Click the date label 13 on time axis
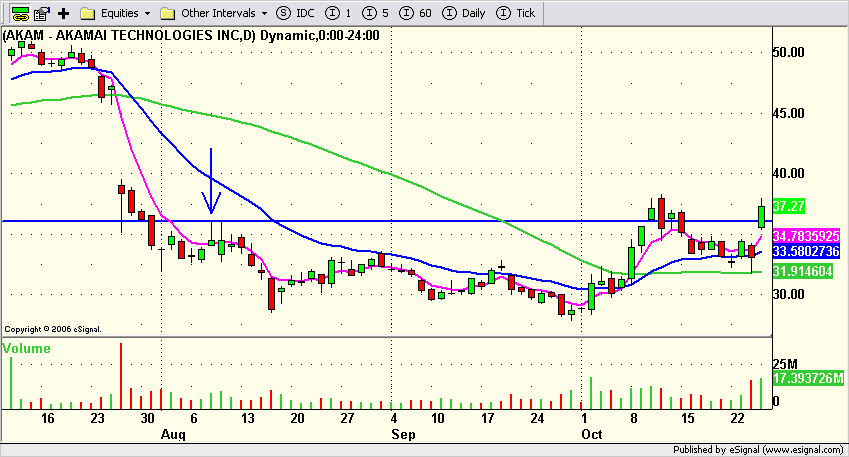This screenshot has width=849, height=457. [x=247, y=418]
